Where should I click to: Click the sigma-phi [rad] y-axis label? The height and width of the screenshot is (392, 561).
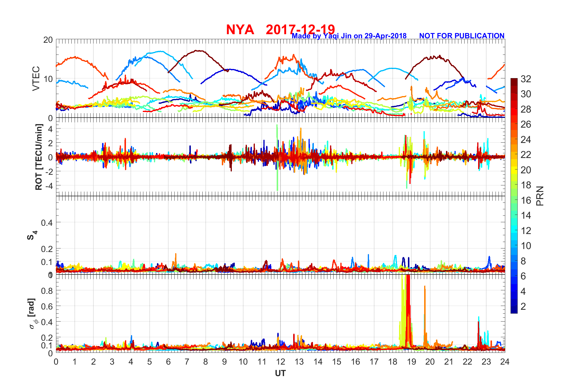(32, 314)
